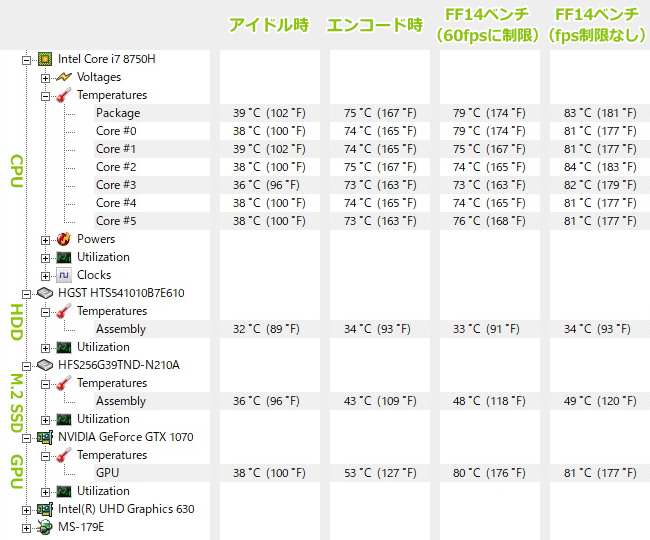Click the Intel Core i7 8750H label
The image size is (650, 540).
(x=107, y=59)
